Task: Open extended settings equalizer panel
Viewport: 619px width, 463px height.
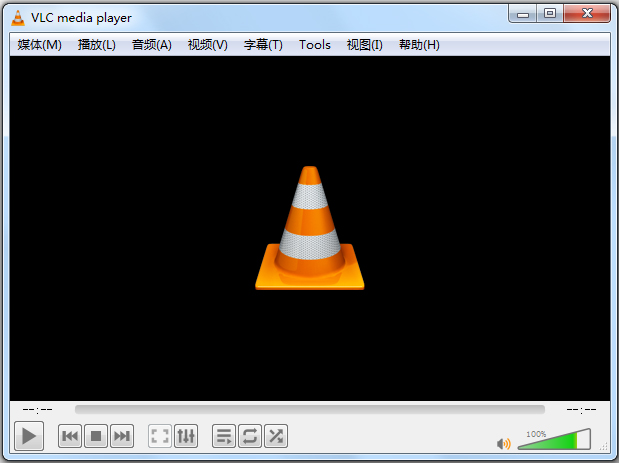Action: (x=186, y=436)
